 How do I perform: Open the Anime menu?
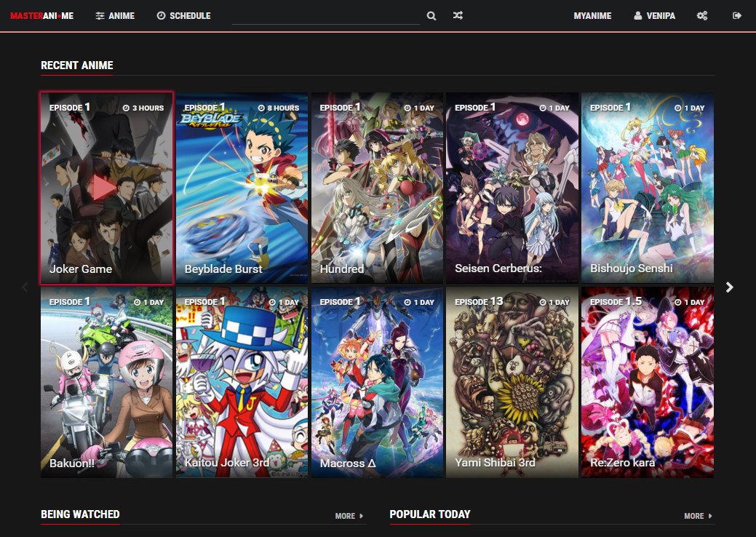point(115,16)
